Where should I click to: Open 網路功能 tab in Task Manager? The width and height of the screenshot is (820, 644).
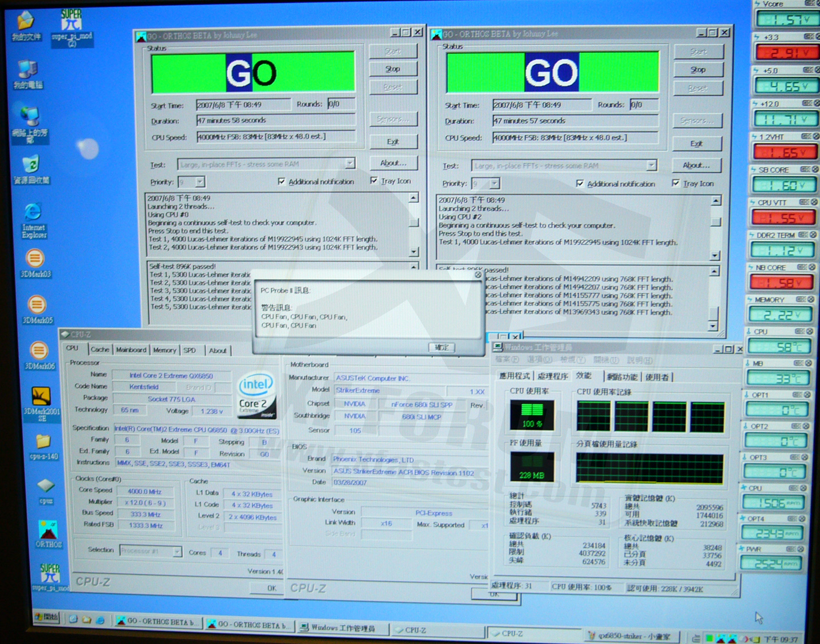click(x=622, y=377)
